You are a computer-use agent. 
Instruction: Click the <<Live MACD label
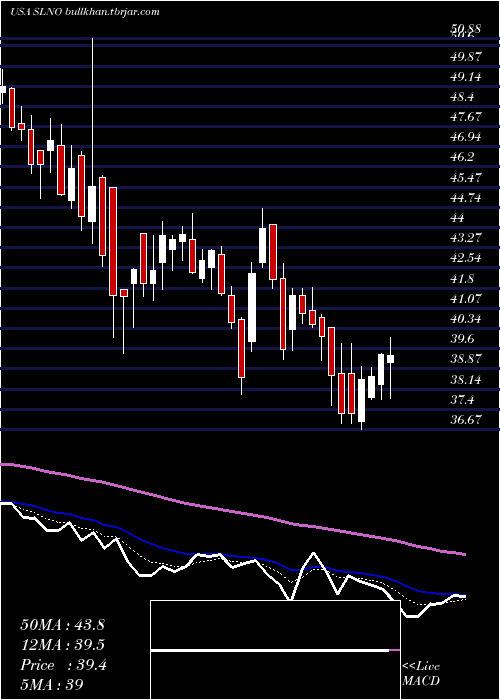pos(421,673)
